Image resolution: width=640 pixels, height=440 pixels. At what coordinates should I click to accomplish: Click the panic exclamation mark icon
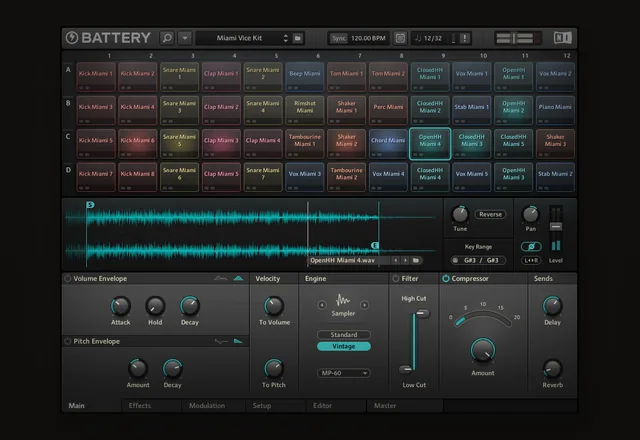pyautogui.click(x=464, y=38)
